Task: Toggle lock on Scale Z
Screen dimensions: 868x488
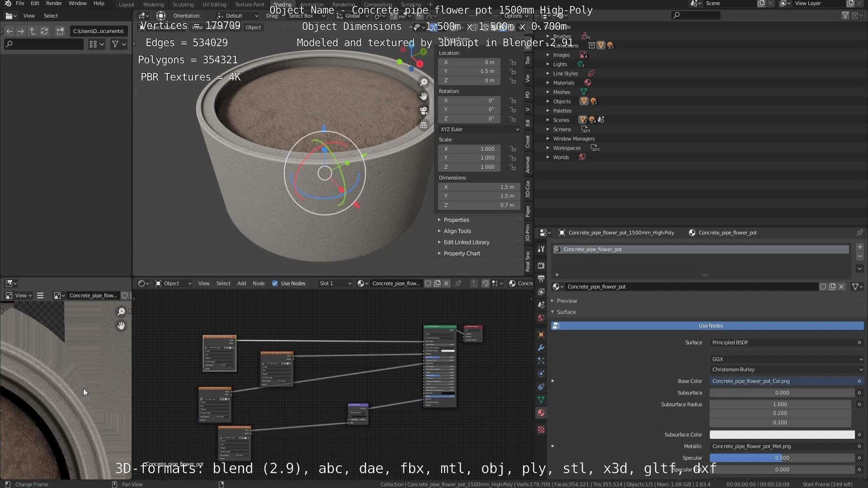Action: 513,167
